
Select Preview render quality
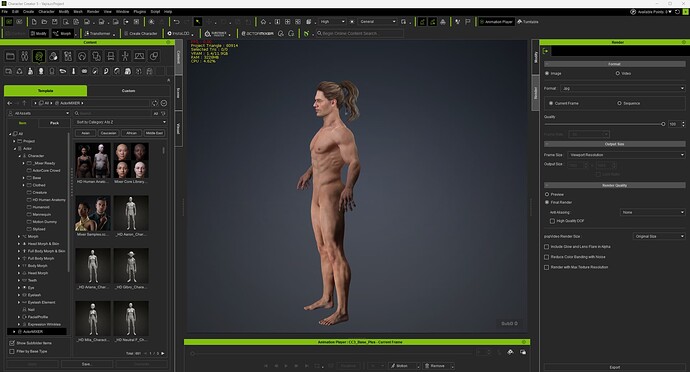[547, 194]
